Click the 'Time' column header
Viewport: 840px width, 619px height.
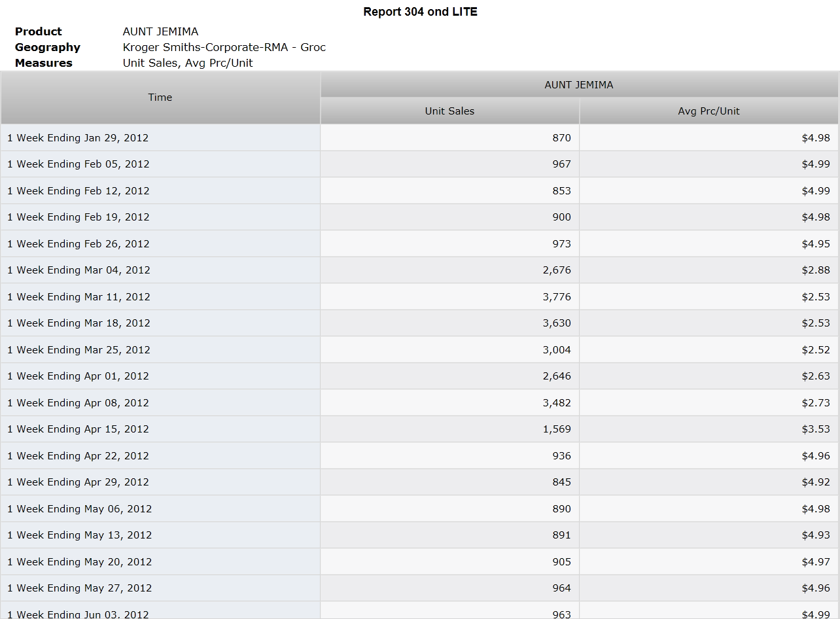point(160,97)
